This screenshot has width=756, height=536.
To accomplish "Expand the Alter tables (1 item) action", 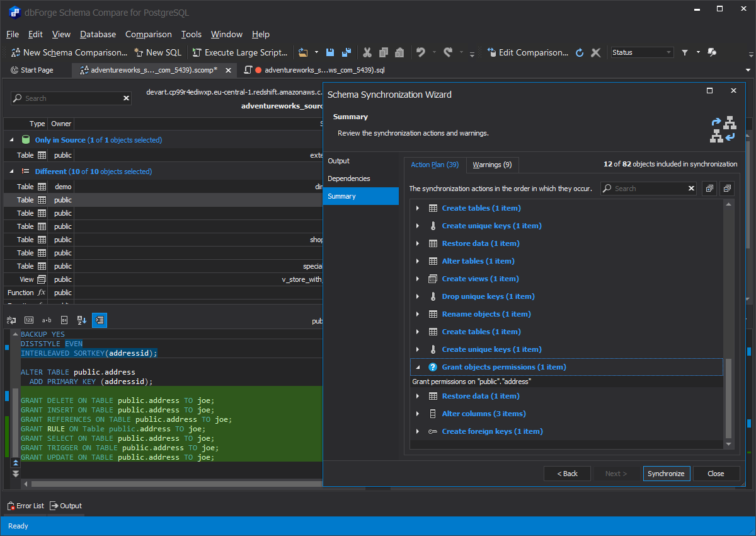I will coord(418,261).
